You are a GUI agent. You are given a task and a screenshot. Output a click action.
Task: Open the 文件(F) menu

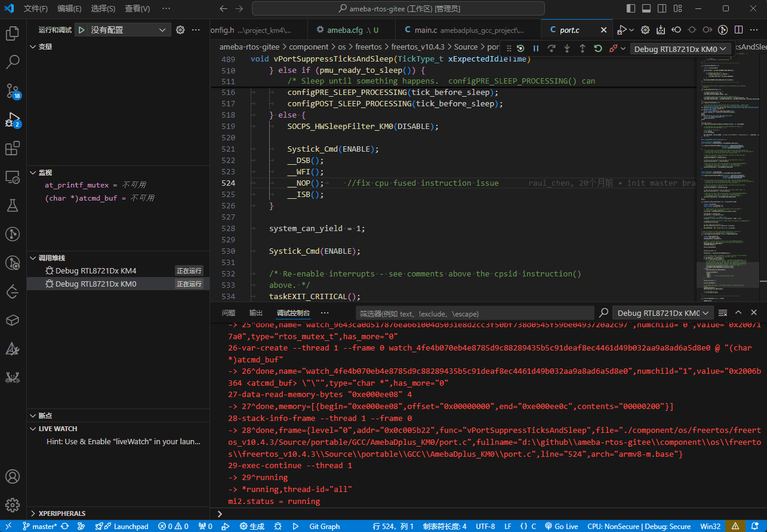36,9
